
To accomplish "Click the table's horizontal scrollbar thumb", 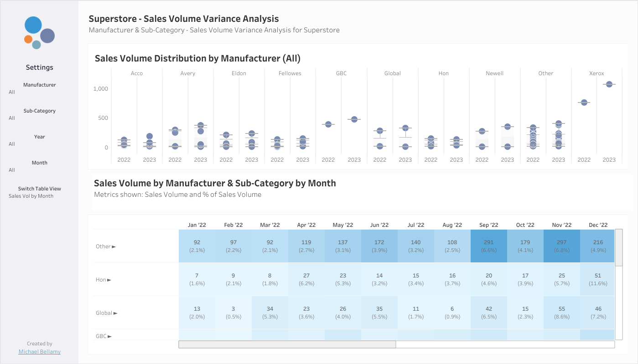I will [287, 344].
